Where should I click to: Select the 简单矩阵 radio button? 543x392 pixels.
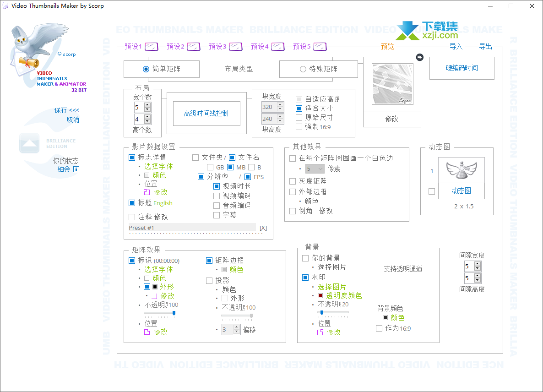tap(146, 69)
